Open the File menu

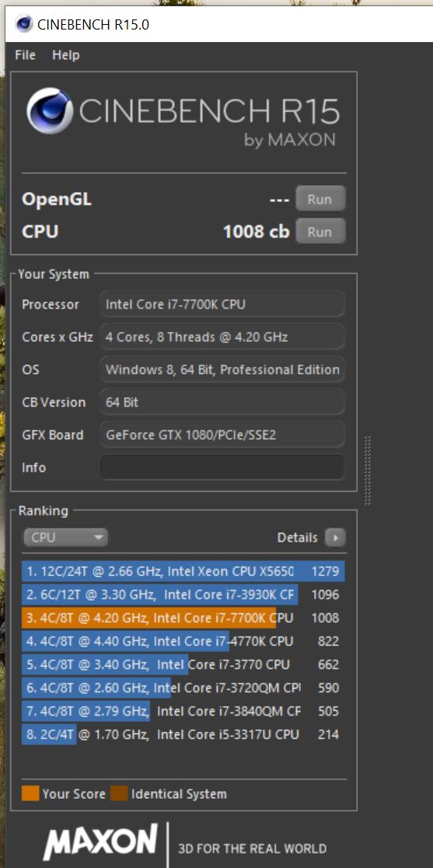pos(26,55)
